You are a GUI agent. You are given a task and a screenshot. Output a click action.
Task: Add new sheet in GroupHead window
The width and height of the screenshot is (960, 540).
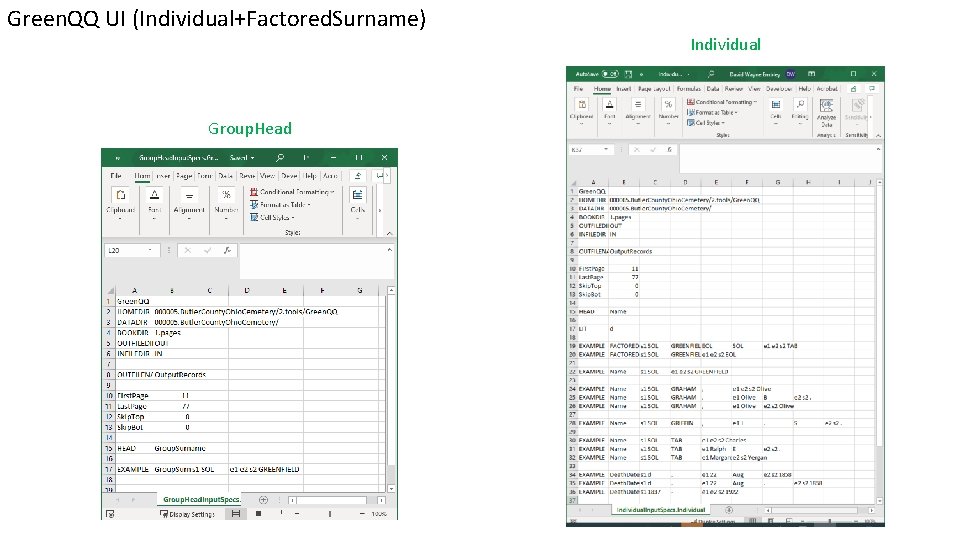tap(263, 500)
